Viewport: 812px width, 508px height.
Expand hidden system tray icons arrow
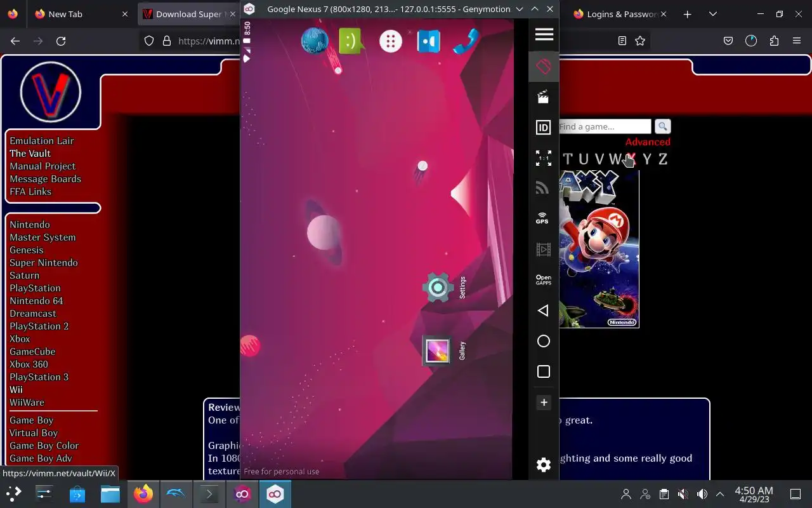pyautogui.click(x=720, y=494)
